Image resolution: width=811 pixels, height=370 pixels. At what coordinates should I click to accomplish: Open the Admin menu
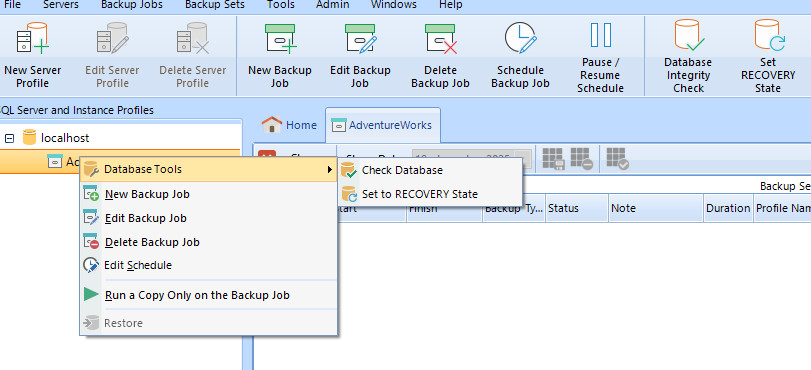[333, 5]
